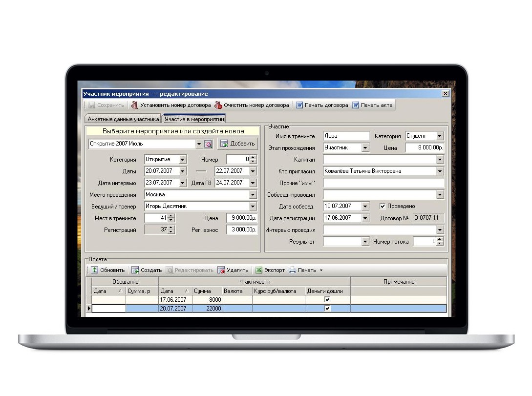Click the Экспорт Excel icon
This screenshot has height=396, width=532.
[259, 270]
